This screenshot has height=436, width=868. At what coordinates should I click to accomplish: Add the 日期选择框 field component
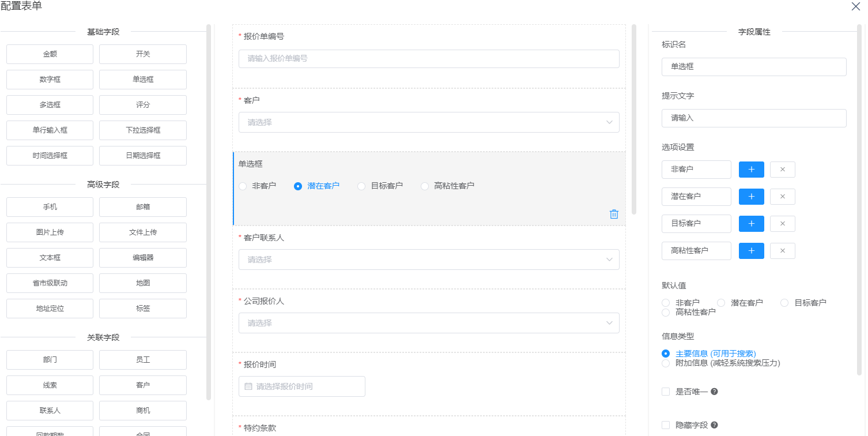[x=143, y=156]
